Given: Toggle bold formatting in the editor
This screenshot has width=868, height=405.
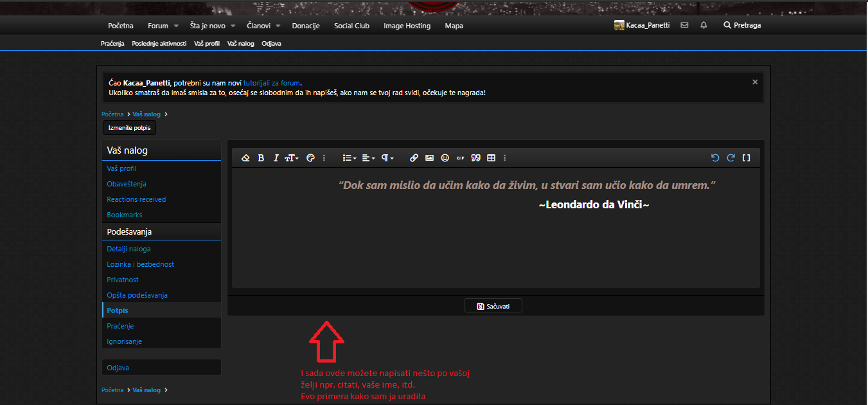Looking at the screenshot, I should coord(261,158).
